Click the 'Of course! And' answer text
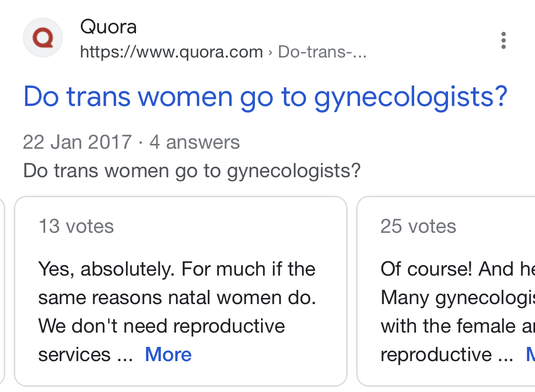535x392 pixels. pos(447,269)
